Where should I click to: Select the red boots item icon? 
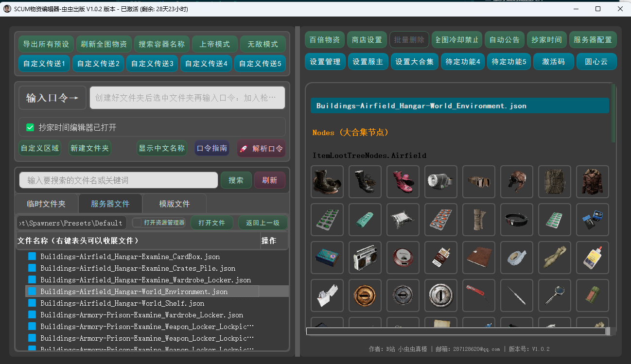point(403,182)
